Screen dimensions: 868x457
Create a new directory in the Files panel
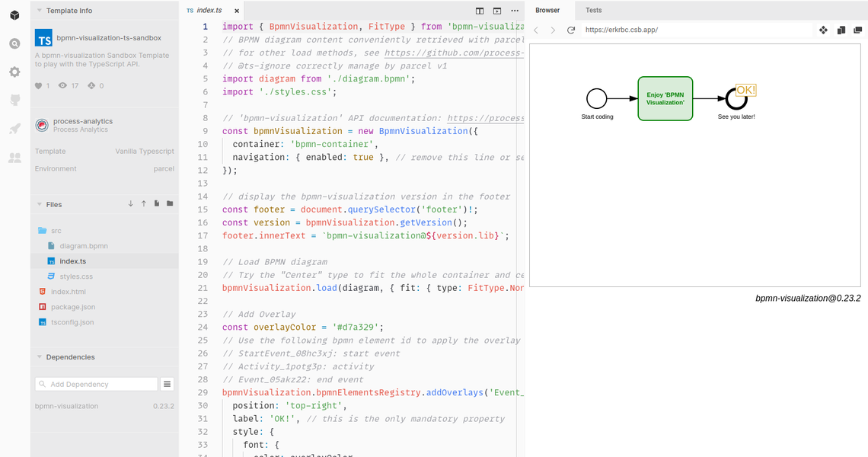[169, 203]
